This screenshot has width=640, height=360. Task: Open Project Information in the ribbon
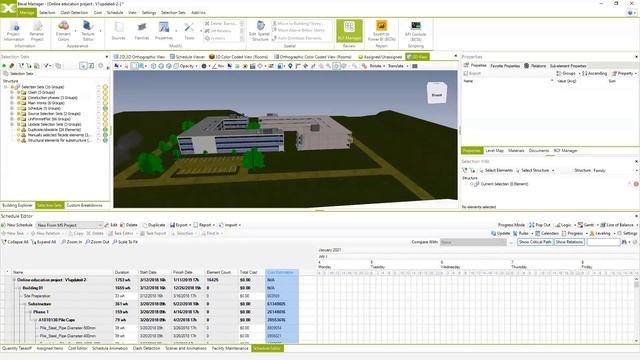click(x=14, y=31)
